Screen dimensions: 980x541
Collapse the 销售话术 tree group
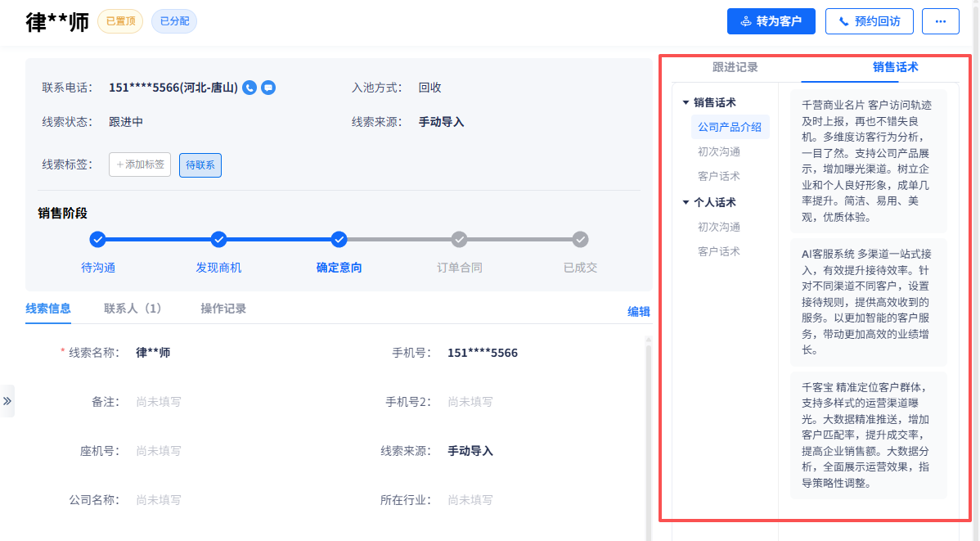686,103
